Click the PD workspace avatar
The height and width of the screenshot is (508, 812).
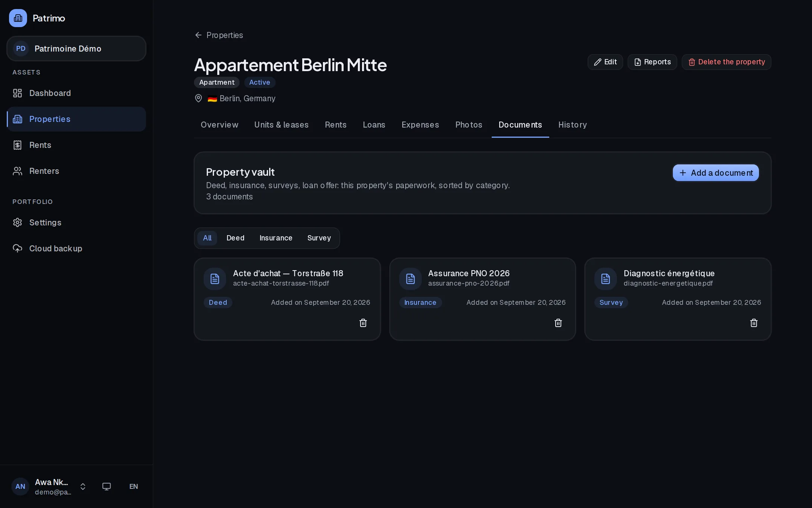[21, 49]
